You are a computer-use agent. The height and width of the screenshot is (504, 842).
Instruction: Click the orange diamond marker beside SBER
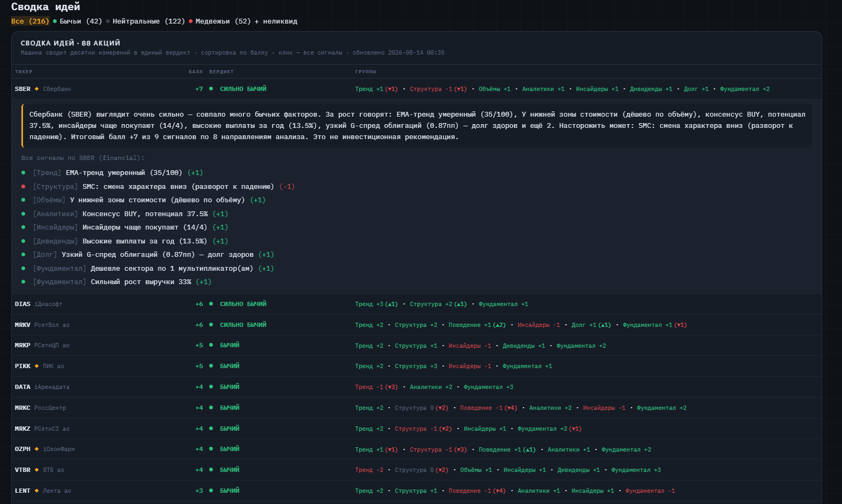click(x=37, y=89)
